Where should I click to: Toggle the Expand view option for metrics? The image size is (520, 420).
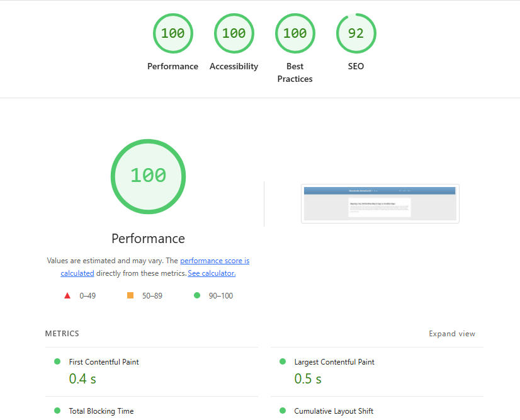click(452, 333)
